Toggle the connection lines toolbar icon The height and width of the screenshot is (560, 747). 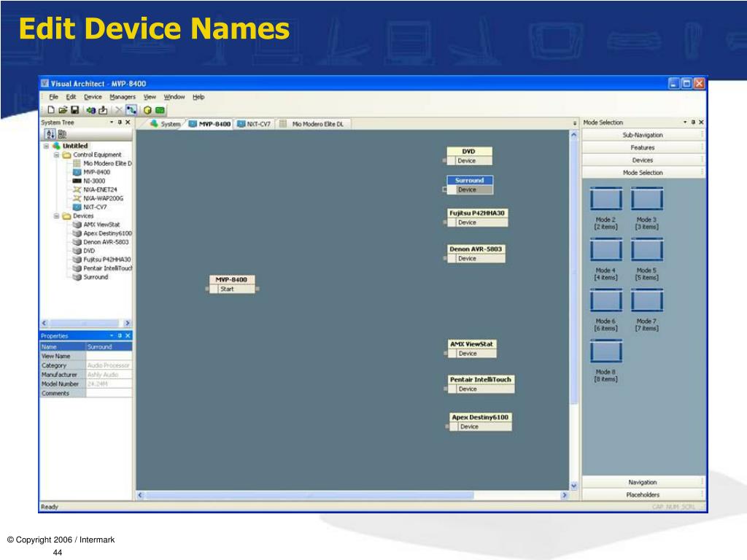click(x=131, y=110)
